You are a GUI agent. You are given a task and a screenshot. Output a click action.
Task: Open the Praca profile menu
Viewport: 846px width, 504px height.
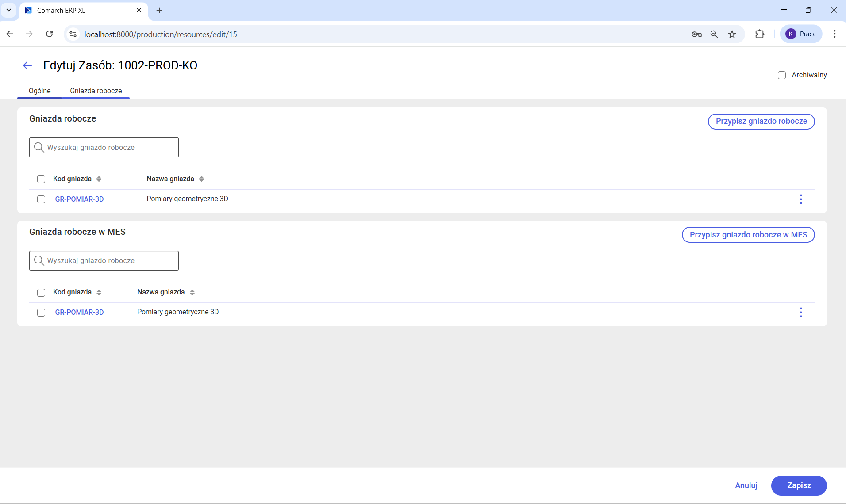tap(801, 34)
